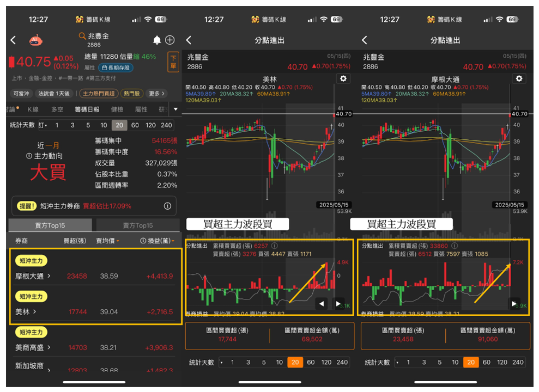This screenshot has height=392, width=539.
Task: Expand the tab list dropdown arrow
Action: [175, 109]
